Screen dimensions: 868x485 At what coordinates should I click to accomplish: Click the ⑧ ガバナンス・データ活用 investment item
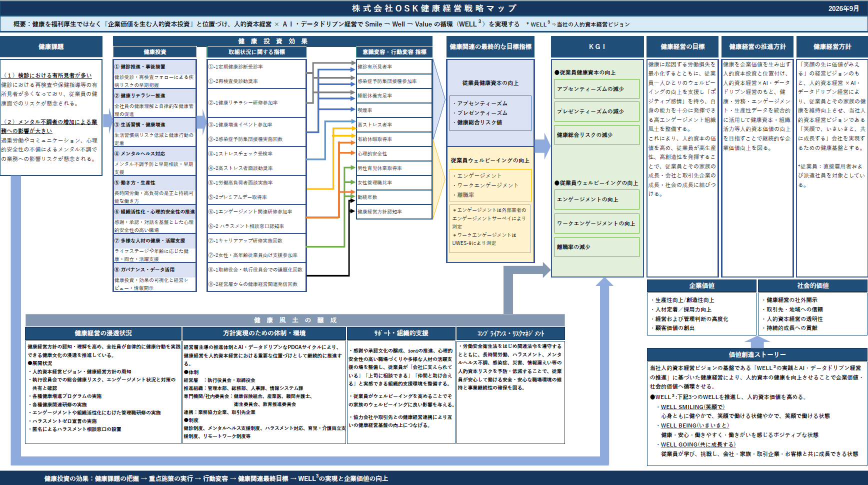point(154,269)
